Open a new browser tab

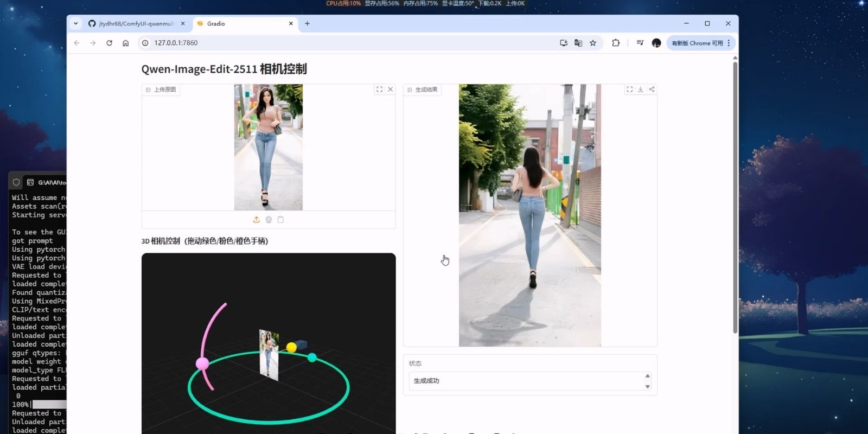pyautogui.click(x=307, y=23)
